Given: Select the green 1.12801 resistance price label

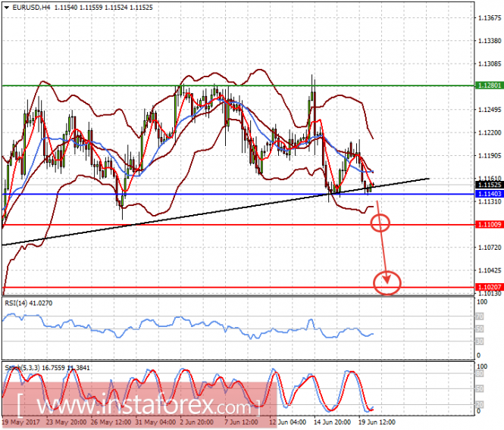Looking at the screenshot, I should (487, 86).
